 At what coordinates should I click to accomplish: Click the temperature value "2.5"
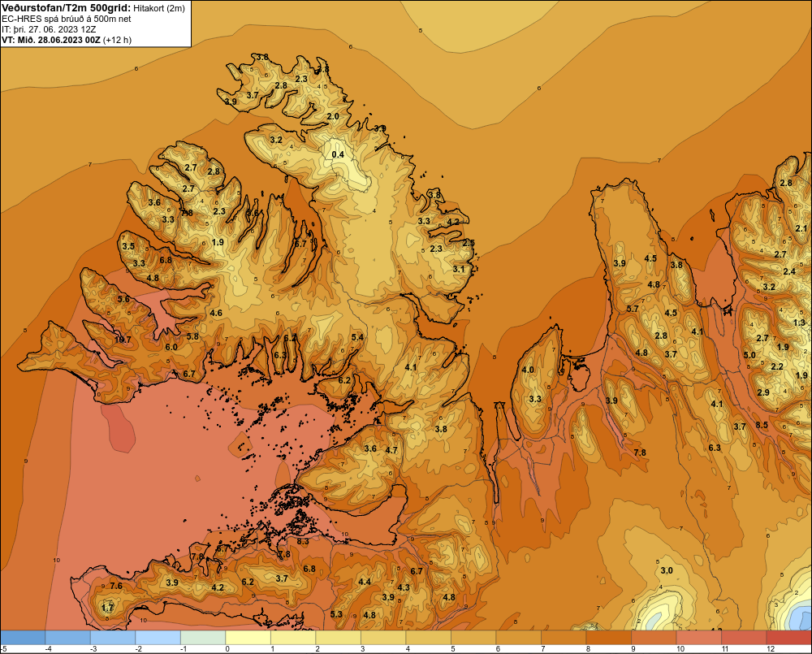point(469,243)
